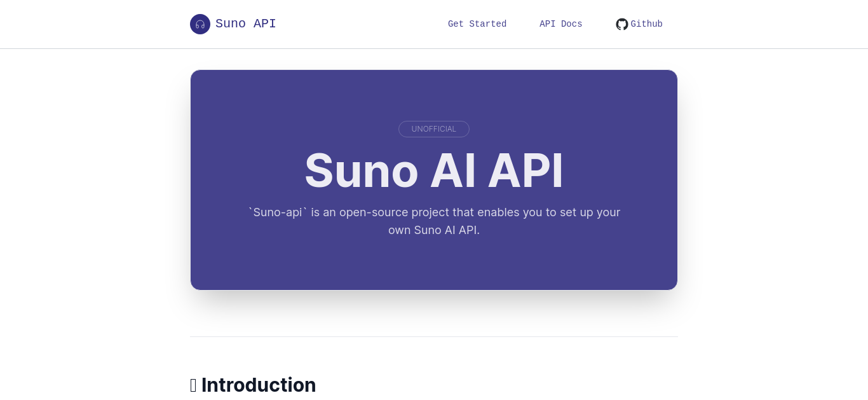Click the Introduction section heading
This screenshot has width=868, height=400.
[x=253, y=385]
